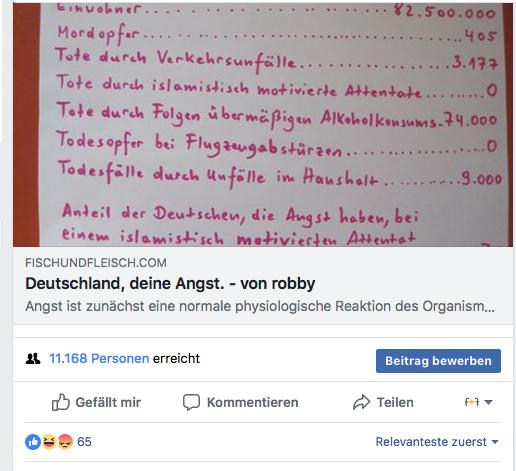Screen dimensions: 516x471
Task: Click the article description snippet text
Action: tap(260, 306)
